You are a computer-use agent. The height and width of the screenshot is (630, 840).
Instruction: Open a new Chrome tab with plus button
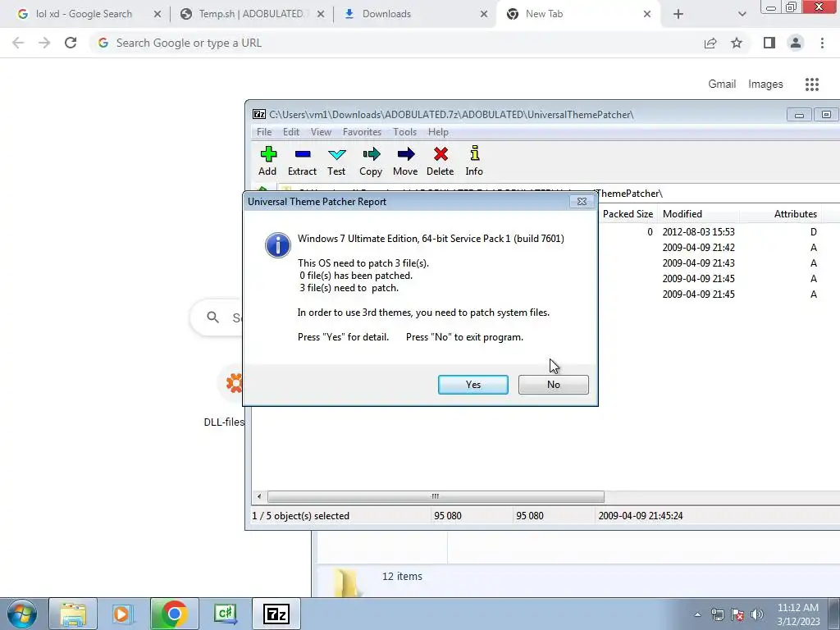(x=678, y=14)
